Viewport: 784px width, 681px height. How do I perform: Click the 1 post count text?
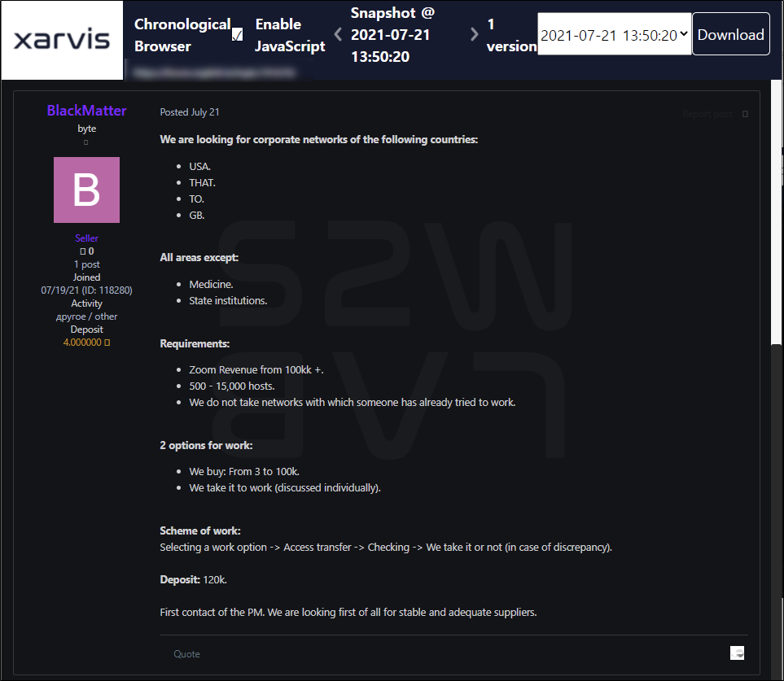[86, 264]
